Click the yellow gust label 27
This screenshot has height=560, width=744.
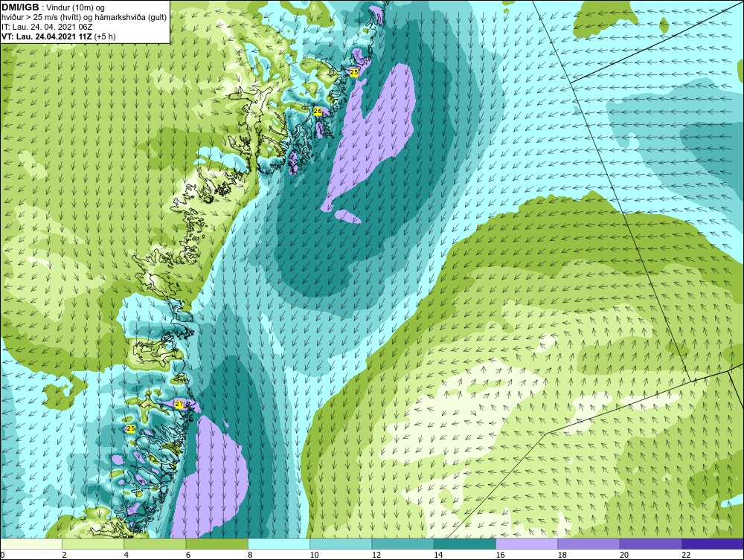[179, 404]
